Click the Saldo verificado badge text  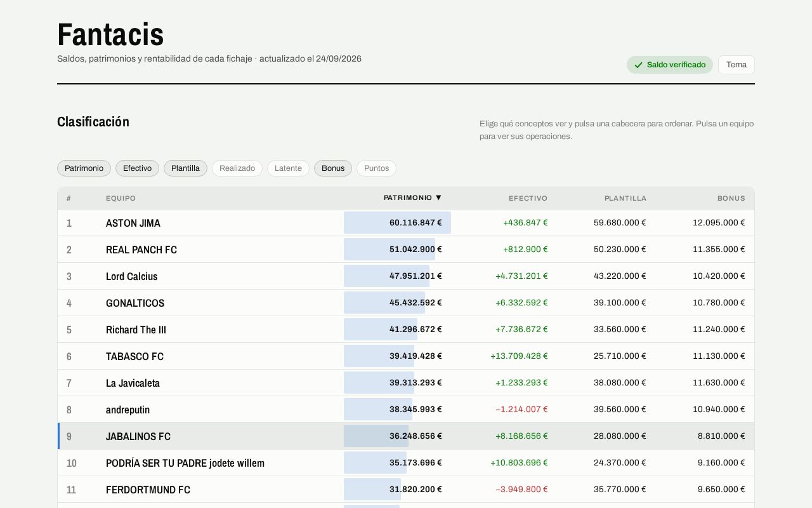676,65
